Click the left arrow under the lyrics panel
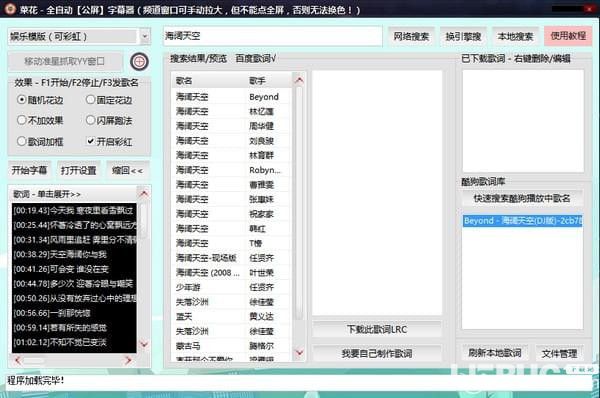600x398 pixels. point(17,360)
